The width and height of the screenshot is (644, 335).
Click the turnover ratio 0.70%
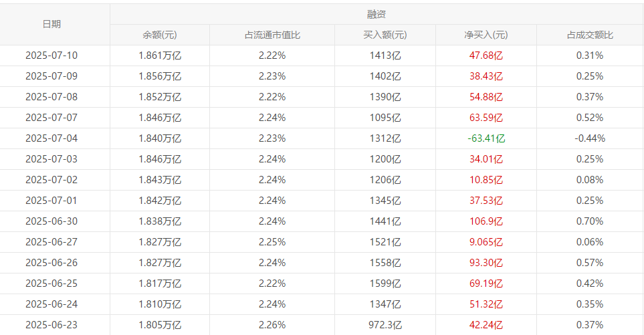pyautogui.click(x=590, y=221)
